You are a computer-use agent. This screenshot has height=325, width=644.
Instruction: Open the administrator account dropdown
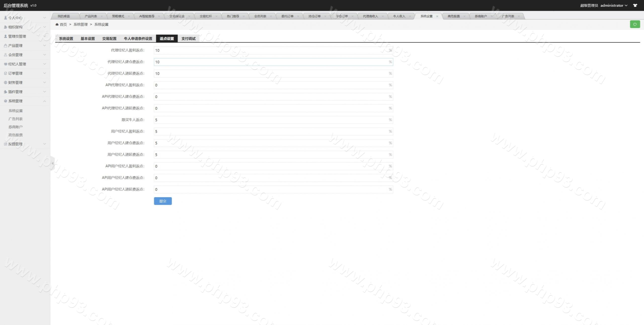tap(614, 5)
